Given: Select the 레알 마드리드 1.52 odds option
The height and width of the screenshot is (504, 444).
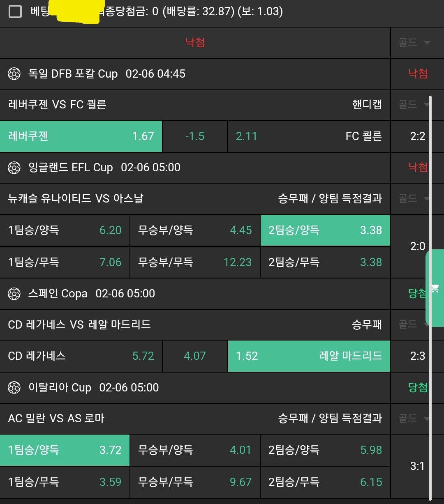Looking at the screenshot, I should [x=309, y=356].
